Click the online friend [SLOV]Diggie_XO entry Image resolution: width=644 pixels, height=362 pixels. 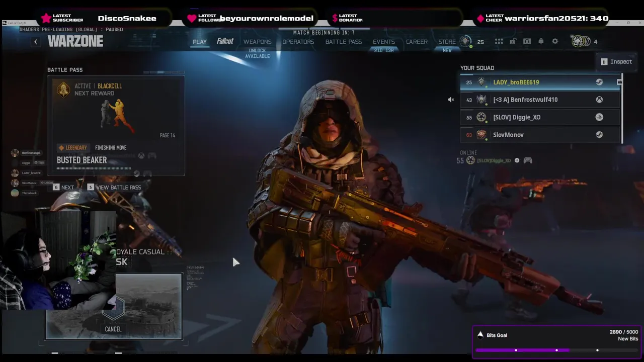point(494,160)
